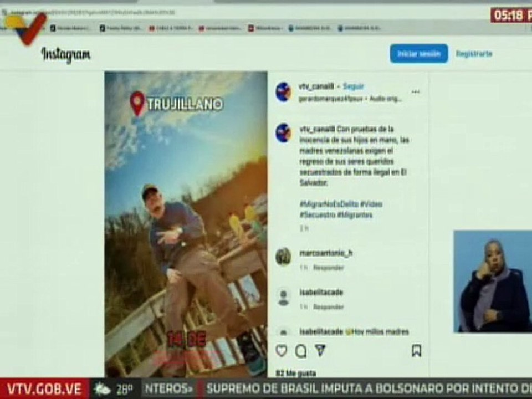Viewport: 532px width, 399px height.
Task: Save the post with bookmark icon
Action: [416, 351]
